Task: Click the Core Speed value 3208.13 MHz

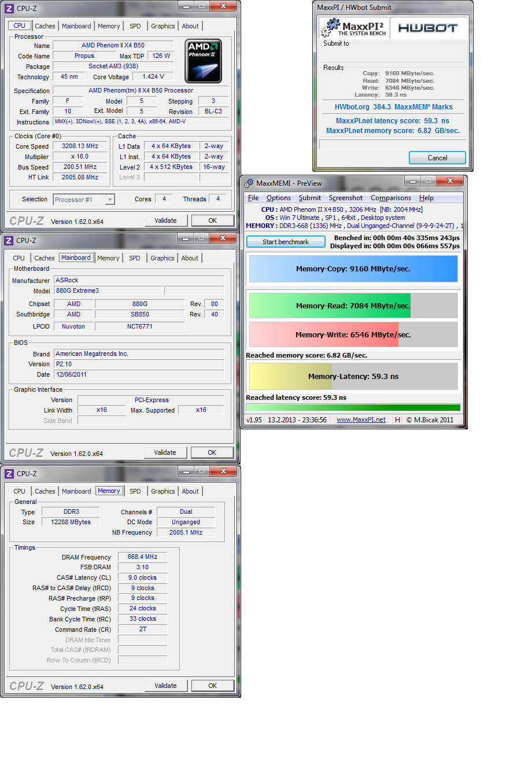Action: click(x=80, y=146)
